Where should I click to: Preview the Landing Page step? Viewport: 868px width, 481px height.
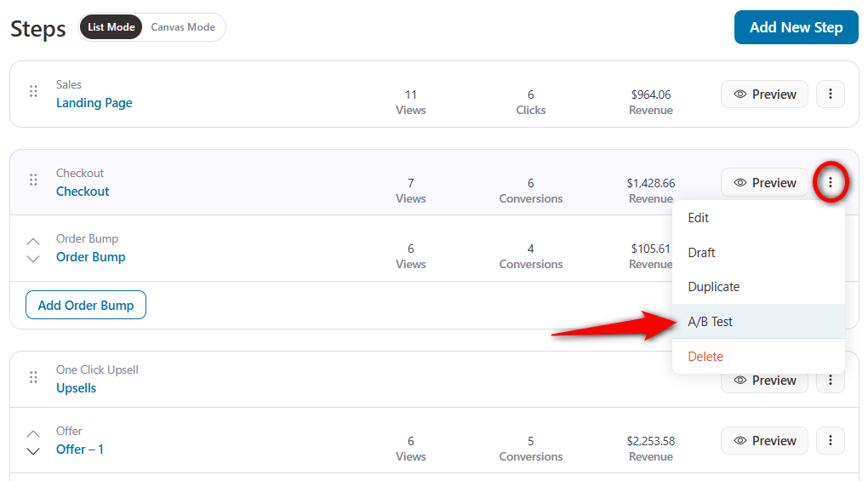tap(764, 94)
